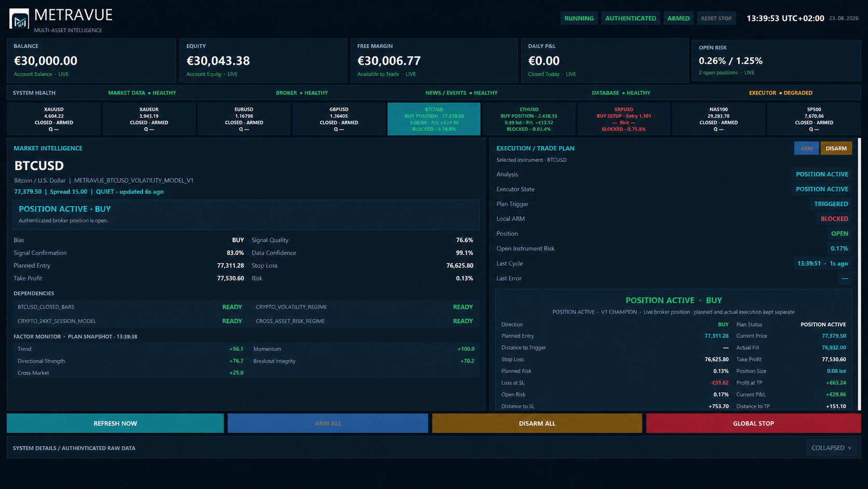
Task: Select the SP500 instrument tile
Action: point(814,119)
